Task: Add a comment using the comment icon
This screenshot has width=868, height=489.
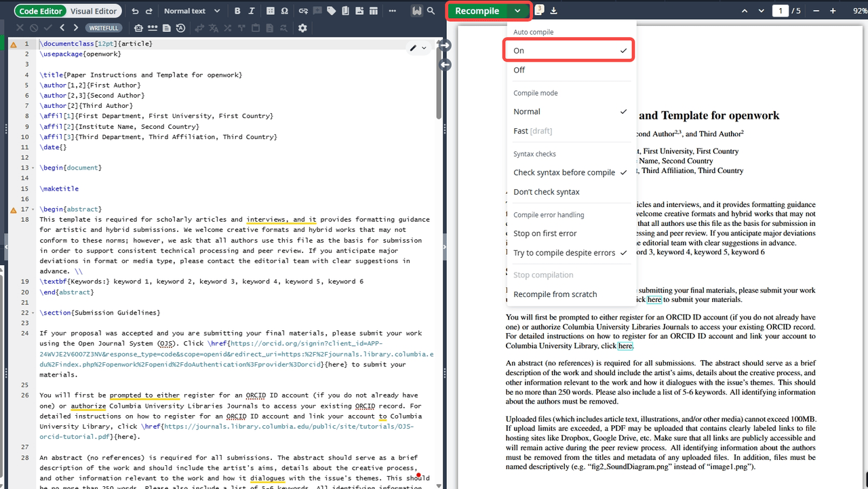Action: 317,11
